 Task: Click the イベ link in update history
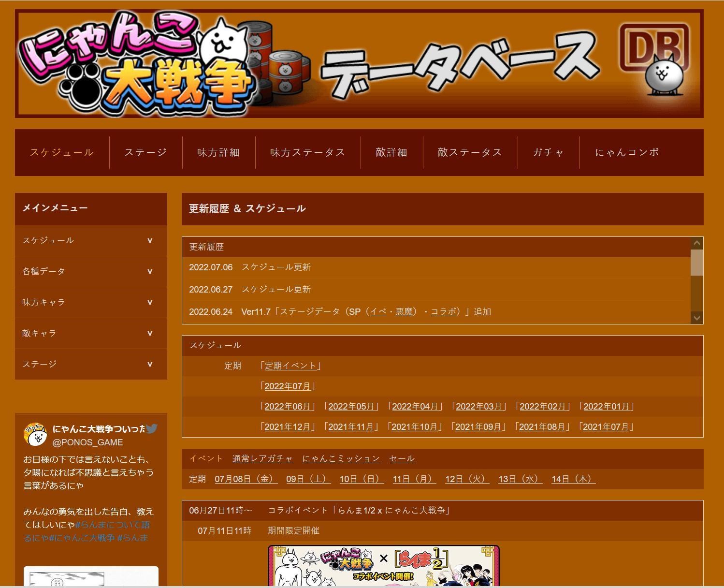coord(378,312)
